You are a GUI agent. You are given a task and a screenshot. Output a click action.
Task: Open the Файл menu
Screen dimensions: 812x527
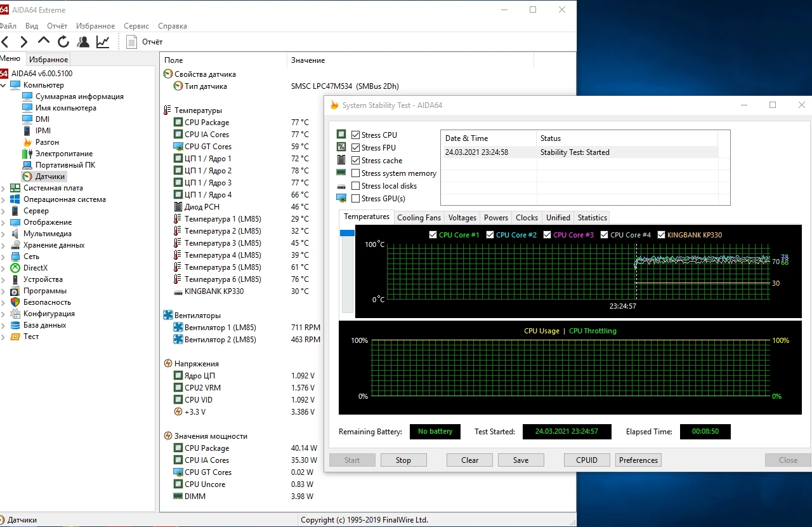pos(8,26)
